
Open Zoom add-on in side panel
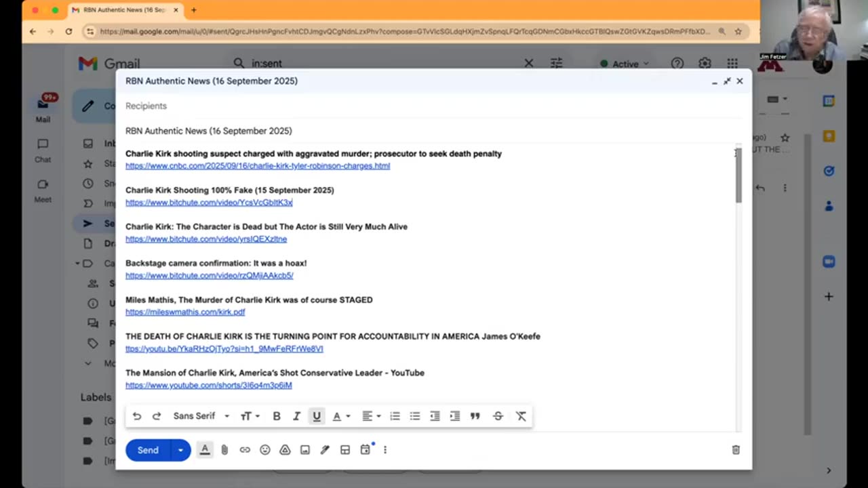tap(829, 262)
